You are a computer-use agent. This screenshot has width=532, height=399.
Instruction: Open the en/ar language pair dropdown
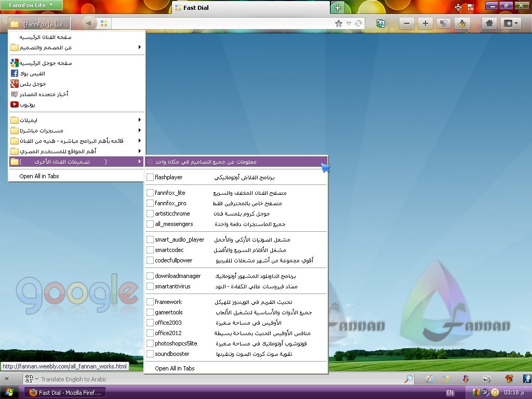(x=31, y=379)
